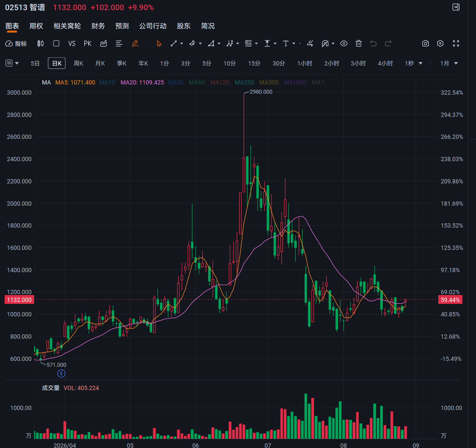Enter fullscreen chart mode
Screen dimensions: 476x448
click(x=456, y=44)
